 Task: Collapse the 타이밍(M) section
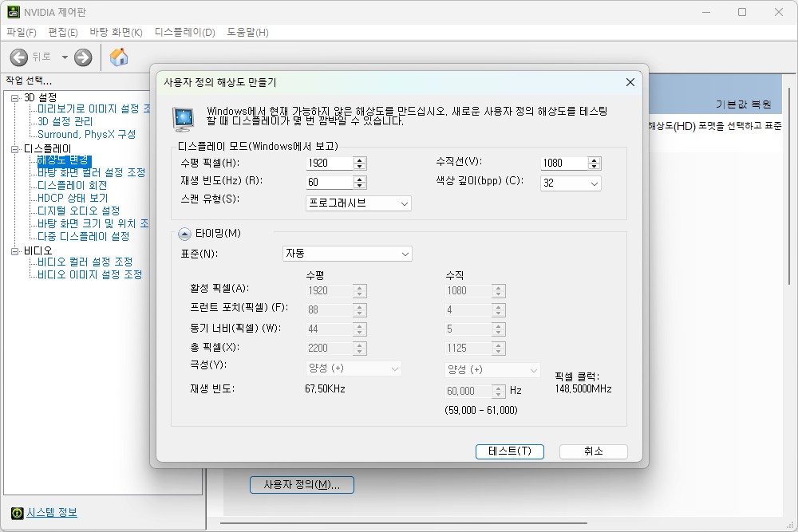(x=184, y=234)
